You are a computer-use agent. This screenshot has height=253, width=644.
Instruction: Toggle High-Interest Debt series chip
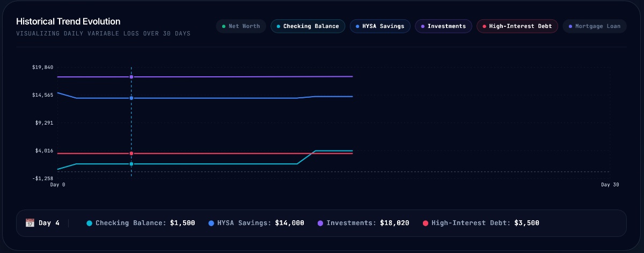pos(517,26)
